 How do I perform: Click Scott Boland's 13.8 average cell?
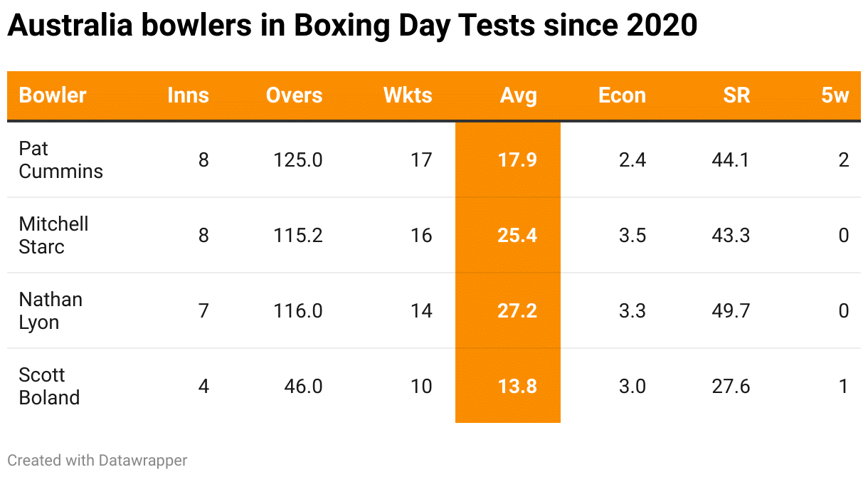tap(517, 387)
